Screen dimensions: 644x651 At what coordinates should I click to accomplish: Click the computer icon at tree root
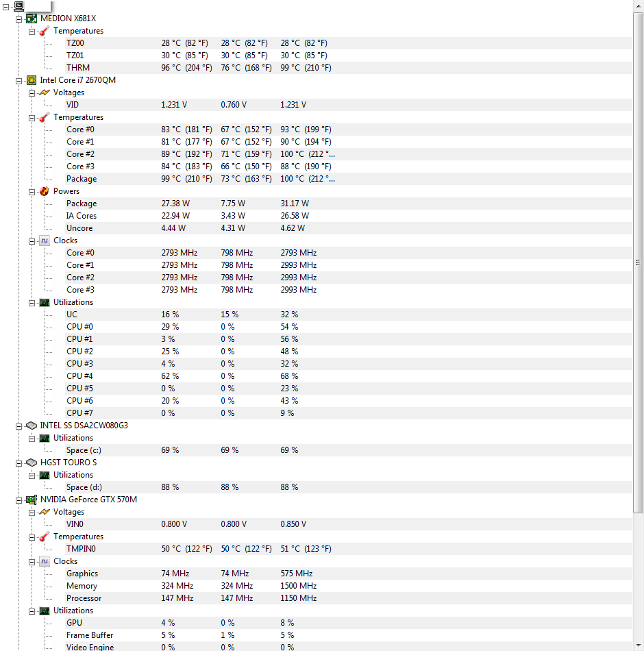pos(19,6)
